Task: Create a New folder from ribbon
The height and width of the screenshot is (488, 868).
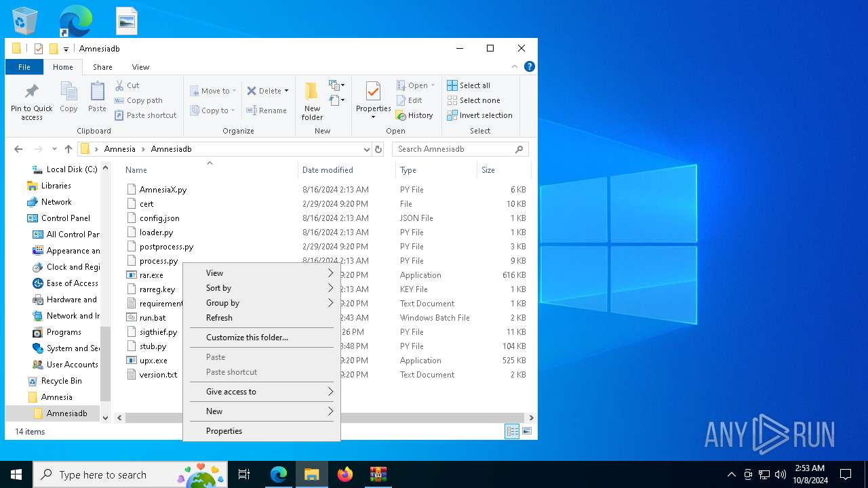Action: [x=312, y=102]
